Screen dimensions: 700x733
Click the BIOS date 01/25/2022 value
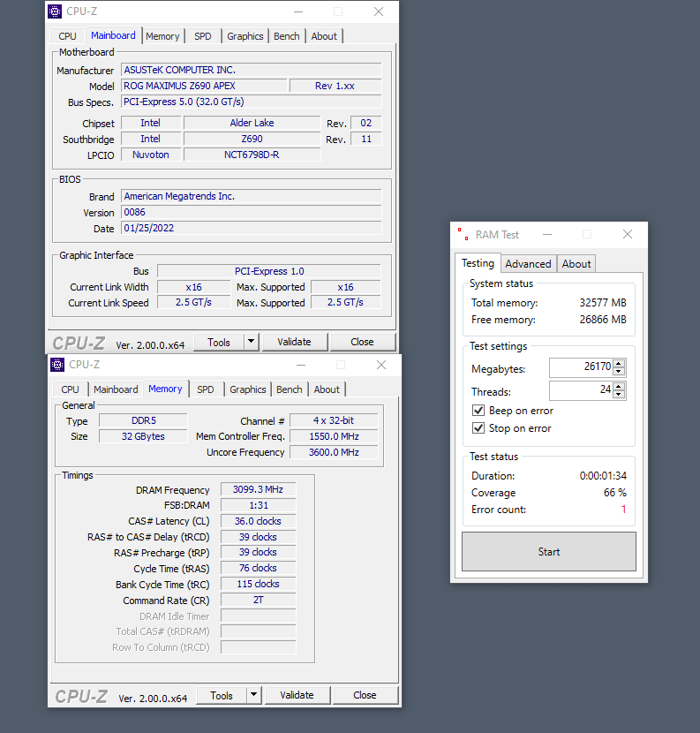[x=252, y=228]
